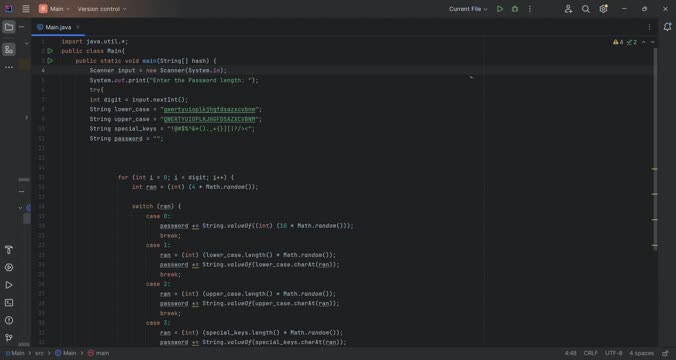Click the IntelliJ IDEA logo icon

(x=9, y=9)
